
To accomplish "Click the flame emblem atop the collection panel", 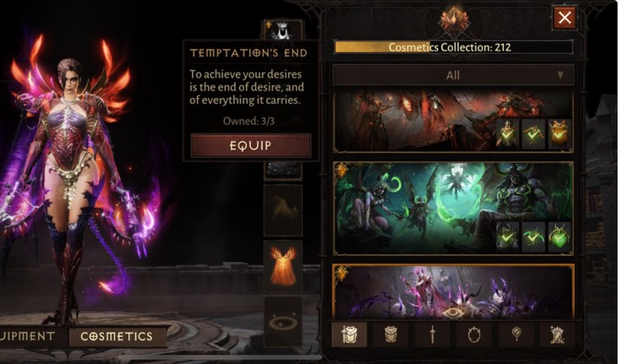I will click(455, 20).
